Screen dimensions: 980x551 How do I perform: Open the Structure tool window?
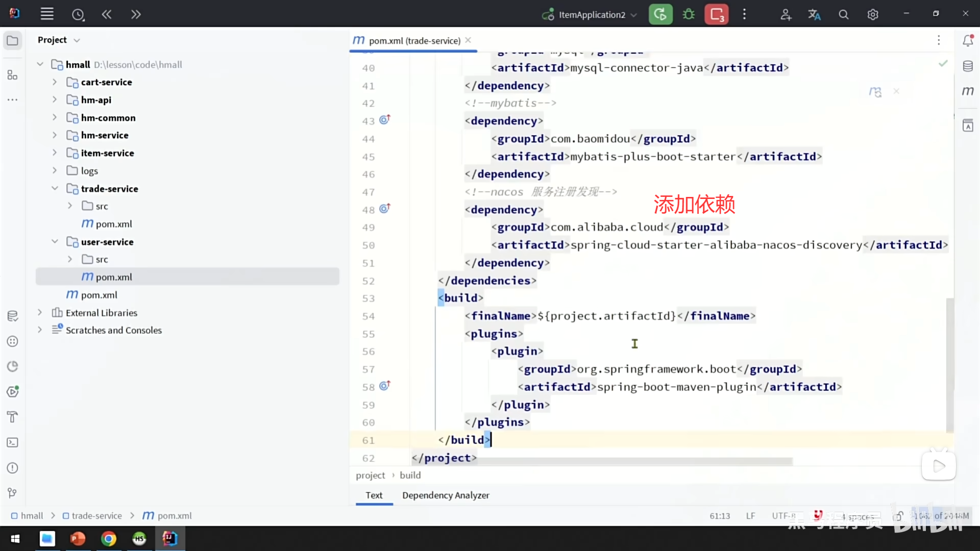[x=13, y=75]
